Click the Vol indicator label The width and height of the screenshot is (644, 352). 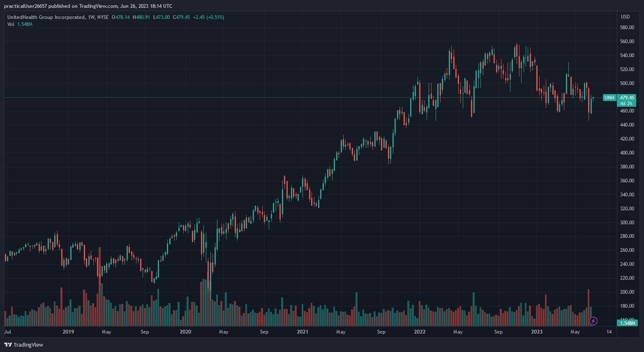pos(11,24)
